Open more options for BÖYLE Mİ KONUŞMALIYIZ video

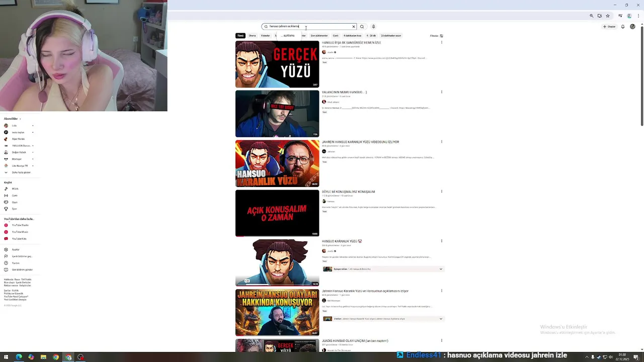[x=442, y=192]
